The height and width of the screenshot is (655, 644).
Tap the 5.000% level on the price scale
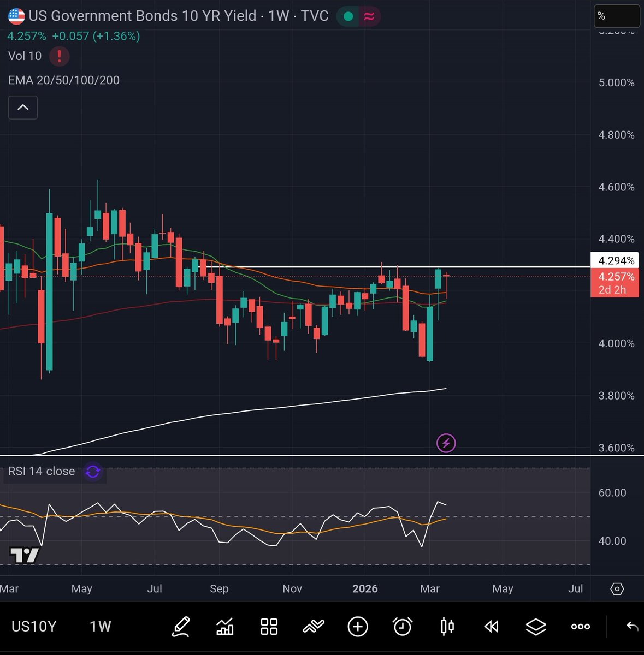tap(616, 83)
